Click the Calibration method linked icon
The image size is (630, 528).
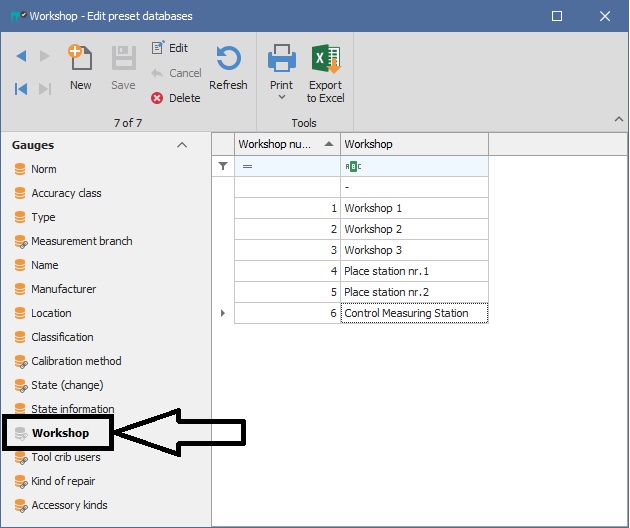click(20, 362)
